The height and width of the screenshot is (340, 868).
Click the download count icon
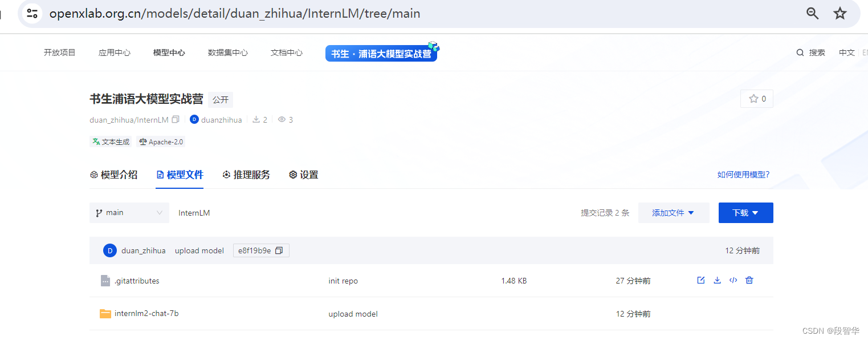pyautogui.click(x=256, y=120)
